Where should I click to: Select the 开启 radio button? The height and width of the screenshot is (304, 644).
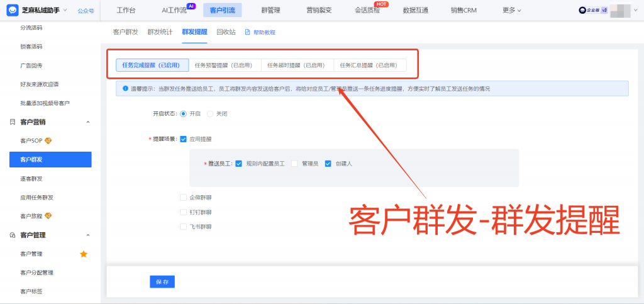tap(183, 114)
